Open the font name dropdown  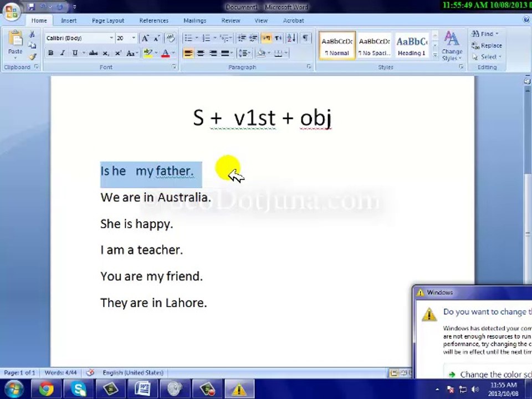(x=111, y=38)
